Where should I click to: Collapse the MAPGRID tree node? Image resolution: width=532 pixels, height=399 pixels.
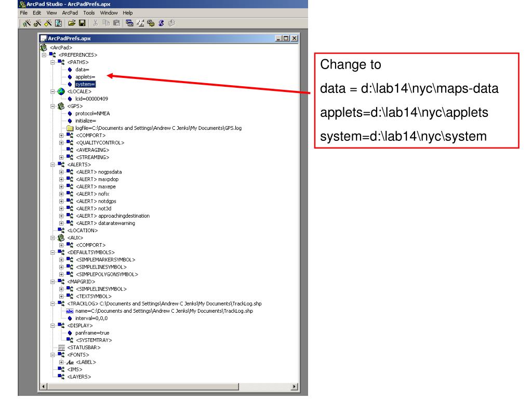coord(52,282)
